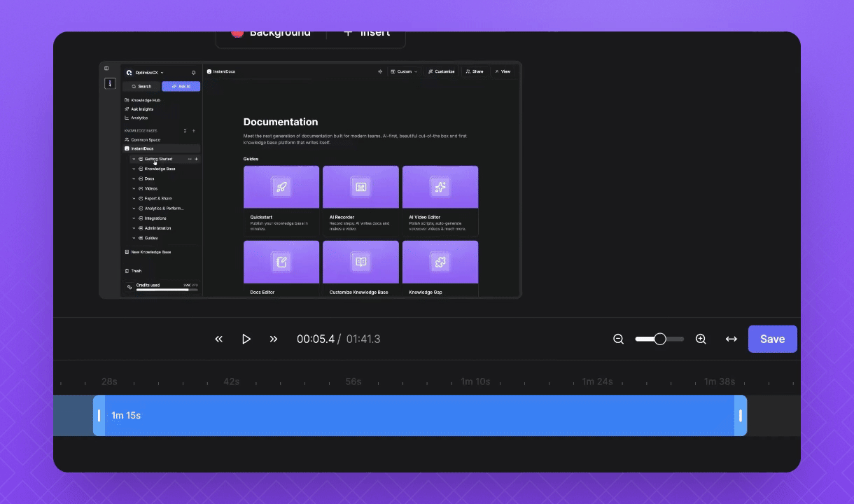Toggle the sidebar panel icon in preview
This screenshot has width=854, height=504.
[106, 69]
